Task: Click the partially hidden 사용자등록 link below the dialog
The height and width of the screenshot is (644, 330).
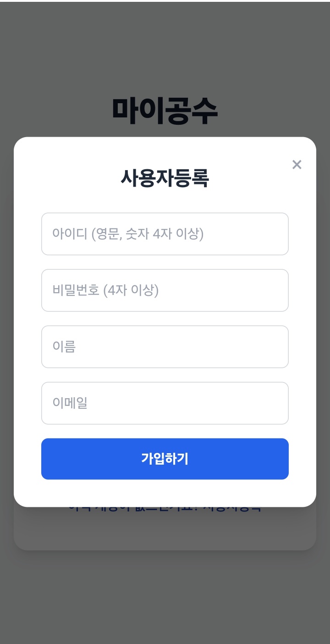Action: pyautogui.click(x=231, y=510)
